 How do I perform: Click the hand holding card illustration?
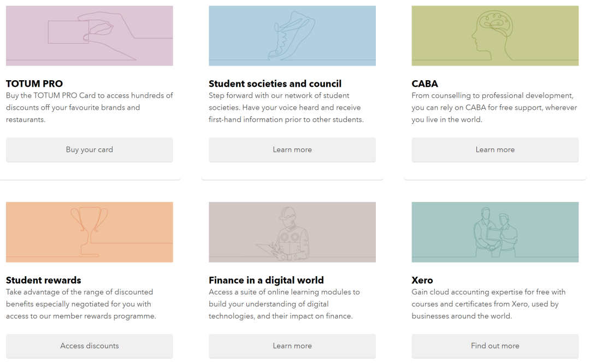coord(90,35)
